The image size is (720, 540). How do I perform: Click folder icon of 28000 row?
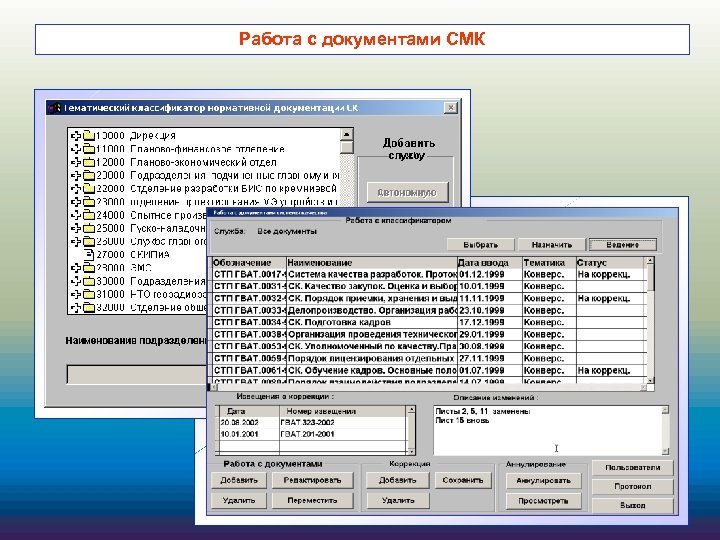(89, 268)
